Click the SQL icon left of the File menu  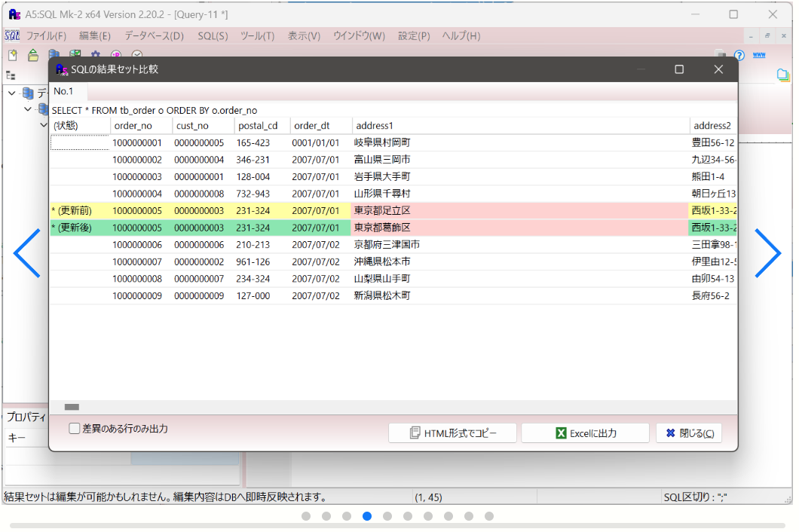tap(12, 35)
